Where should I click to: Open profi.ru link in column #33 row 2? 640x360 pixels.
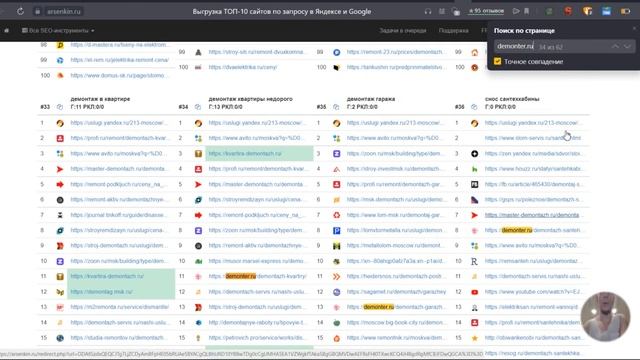(x=120, y=138)
